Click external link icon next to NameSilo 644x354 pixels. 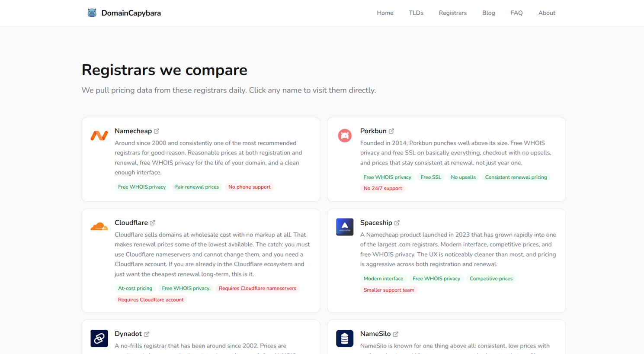pos(396,334)
